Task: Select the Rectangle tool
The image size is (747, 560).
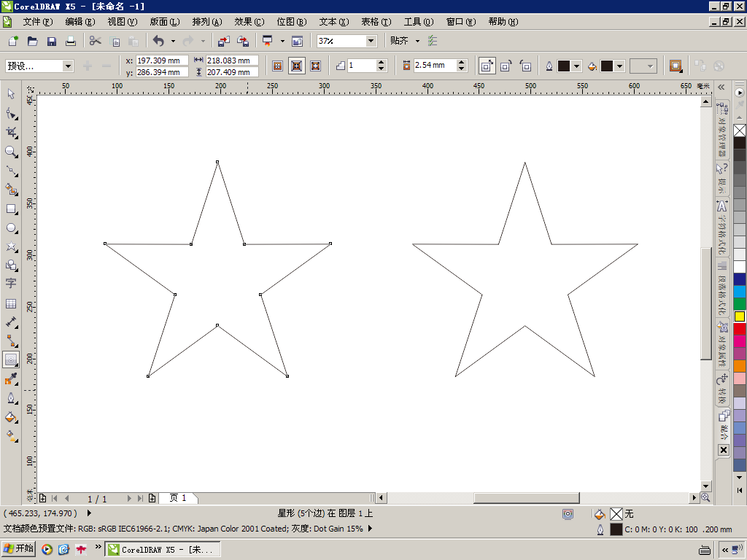Action: (11, 209)
